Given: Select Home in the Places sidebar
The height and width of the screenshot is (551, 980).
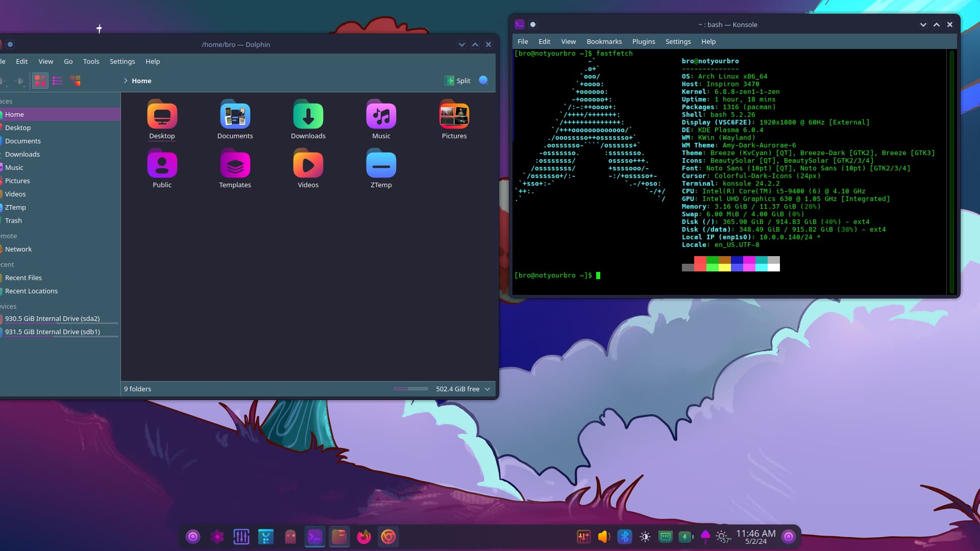Looking at the screenshot, I should (x=60, y=114).
